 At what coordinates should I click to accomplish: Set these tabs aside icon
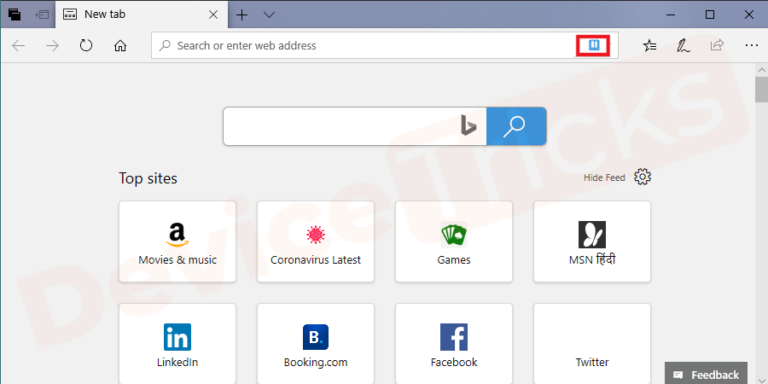pos(42,15)
